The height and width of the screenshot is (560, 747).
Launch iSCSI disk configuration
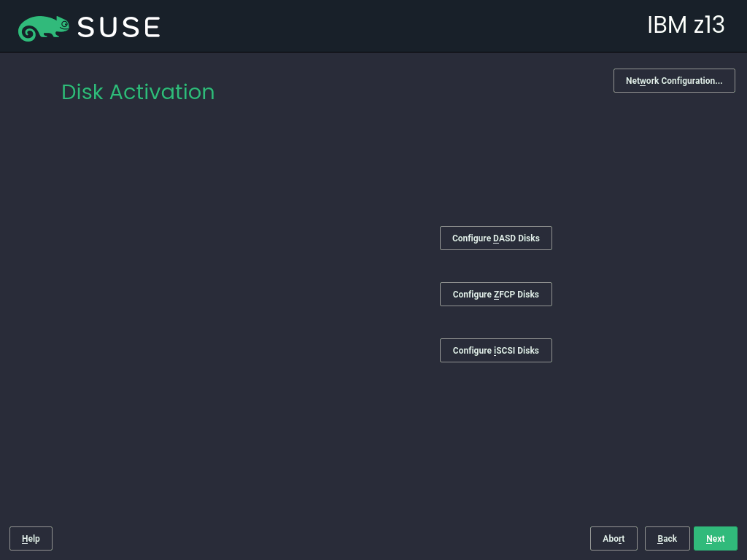[x=496, y=350]
